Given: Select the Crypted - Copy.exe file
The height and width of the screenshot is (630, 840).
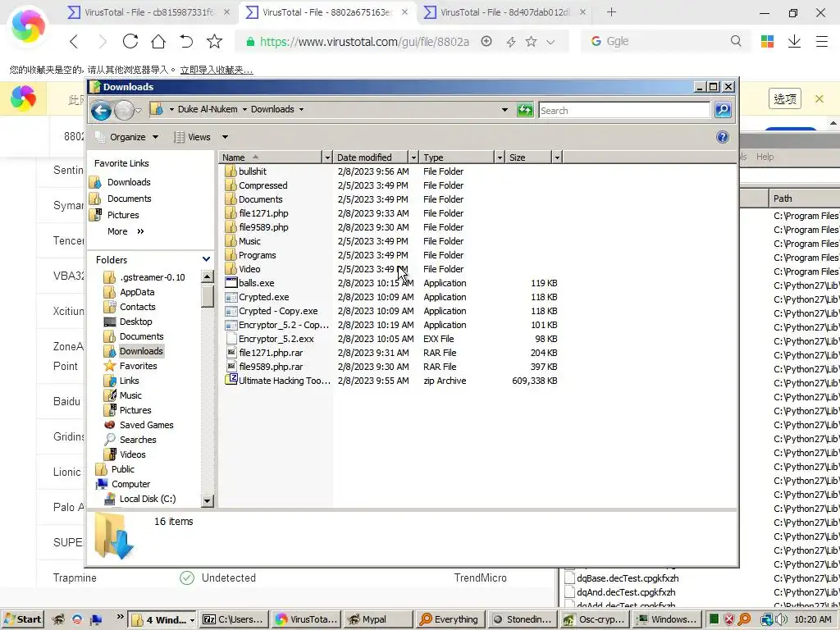Looking at the screenshot, I should (x=278, y=311).
